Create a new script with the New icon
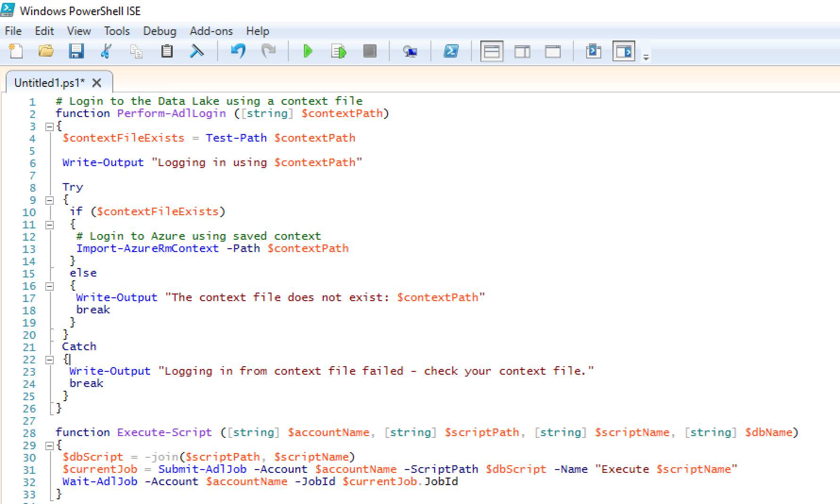Viewport: 840px width, 504px height. click(16, 51)
